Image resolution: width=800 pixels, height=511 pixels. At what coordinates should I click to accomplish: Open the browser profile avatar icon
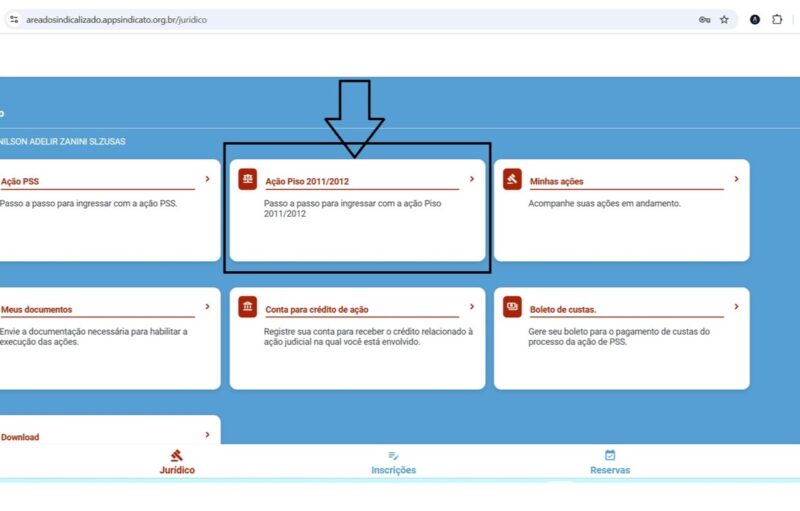755,19
